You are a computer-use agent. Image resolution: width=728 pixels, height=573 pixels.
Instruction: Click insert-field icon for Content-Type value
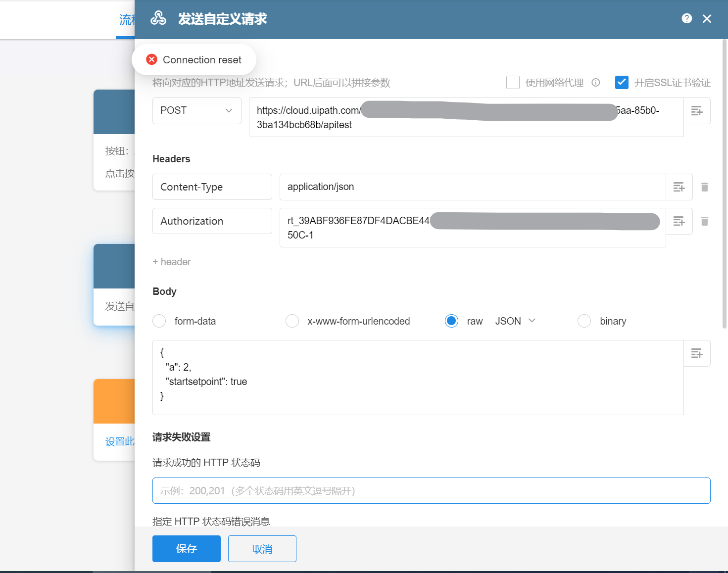pos(679,187)
